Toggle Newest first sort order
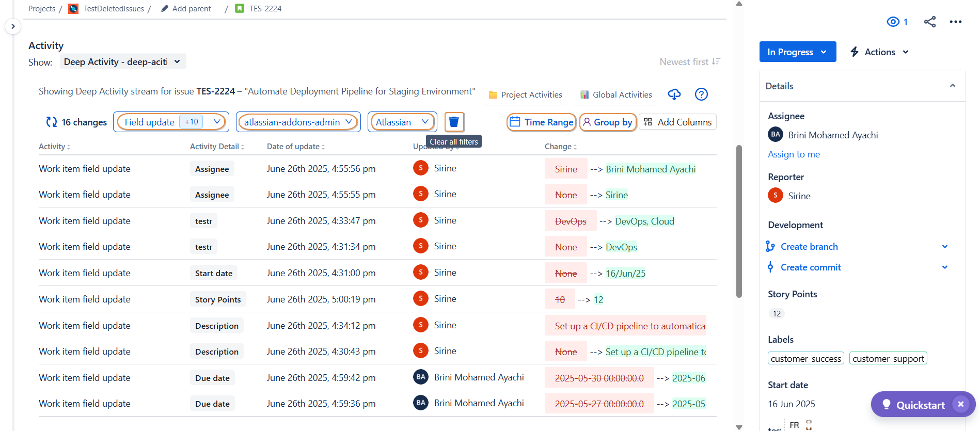 [x=689, y=62]
